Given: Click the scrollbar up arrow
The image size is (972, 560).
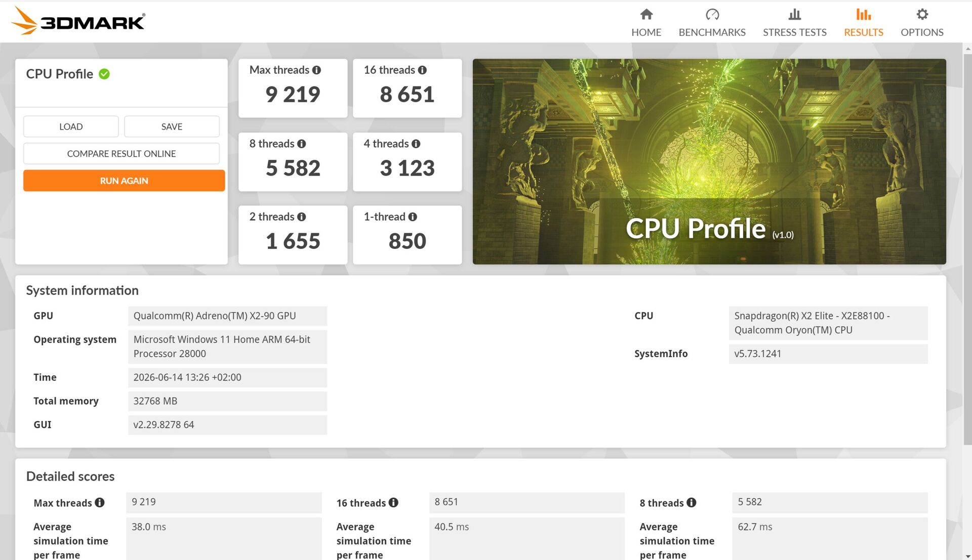Looking at the screenshot, I should 967,49.
